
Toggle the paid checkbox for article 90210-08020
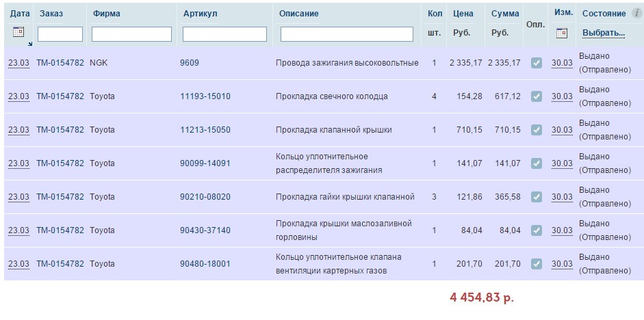(537, 197)
